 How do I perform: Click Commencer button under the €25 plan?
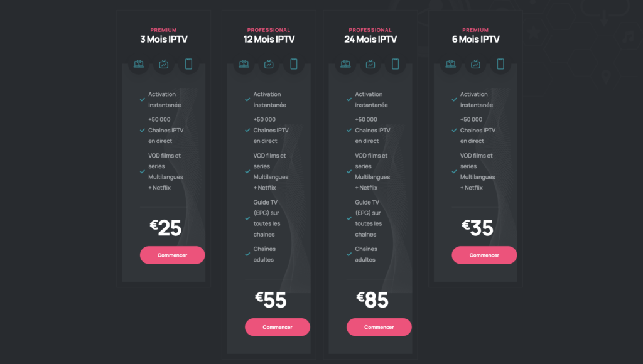pyautogui.click(x=172, y=255)
